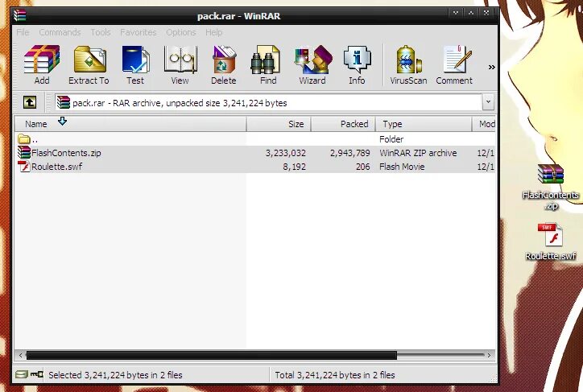This screenshot has width=583, height=392.
Task: Open the Help menu
Action: (x=213, y=32)
